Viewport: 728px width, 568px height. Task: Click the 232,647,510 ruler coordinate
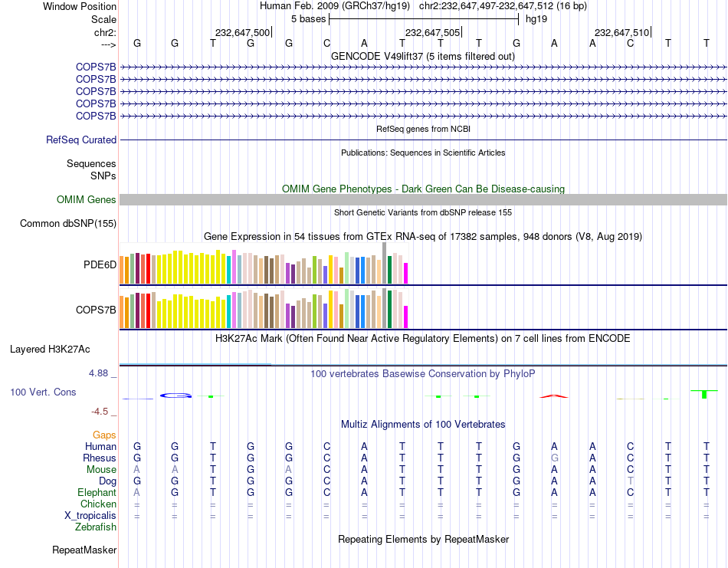(x=621, y=32)
